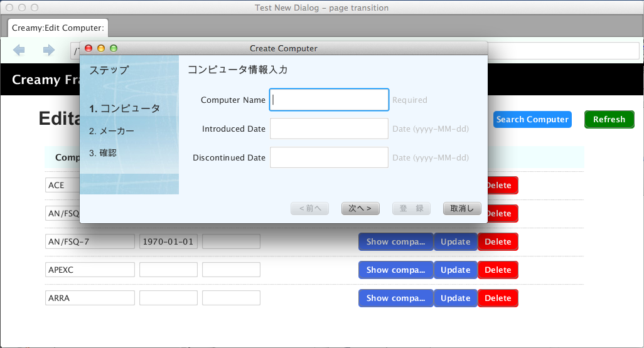
Task: Update the AN/FSQ-7 row
Action: [x=456, y=241]
